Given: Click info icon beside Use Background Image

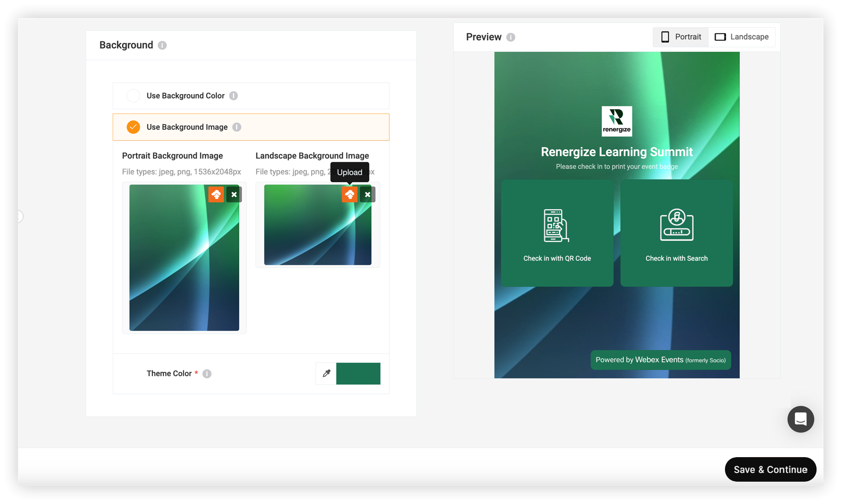Looking at the screenshot, I should click(237, 127).
